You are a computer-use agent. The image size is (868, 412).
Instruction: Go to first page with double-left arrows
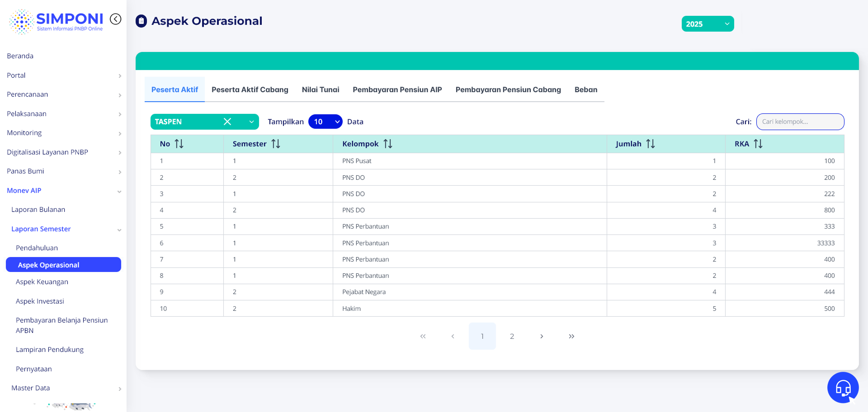coord(423,336)
